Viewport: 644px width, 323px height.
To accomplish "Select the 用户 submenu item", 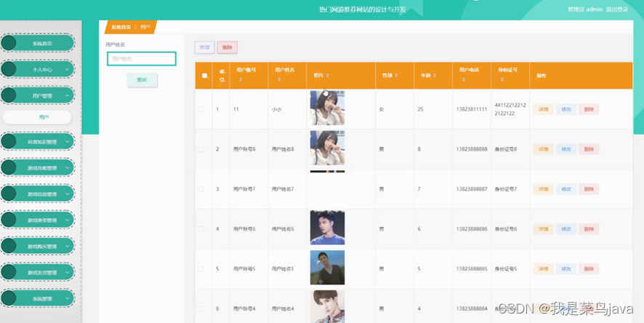I will coord(37,117).
